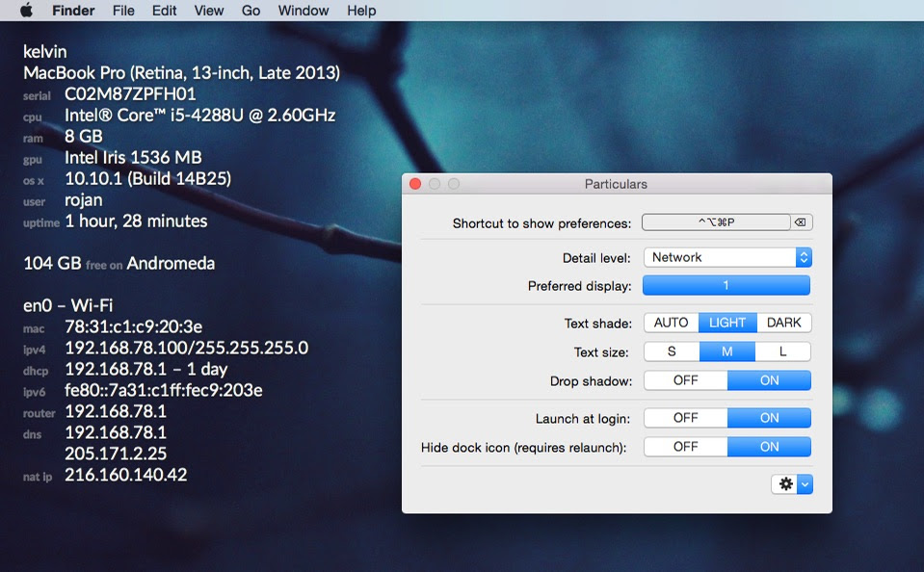Click the Shortcut to show preferences label

click(541, 223)
